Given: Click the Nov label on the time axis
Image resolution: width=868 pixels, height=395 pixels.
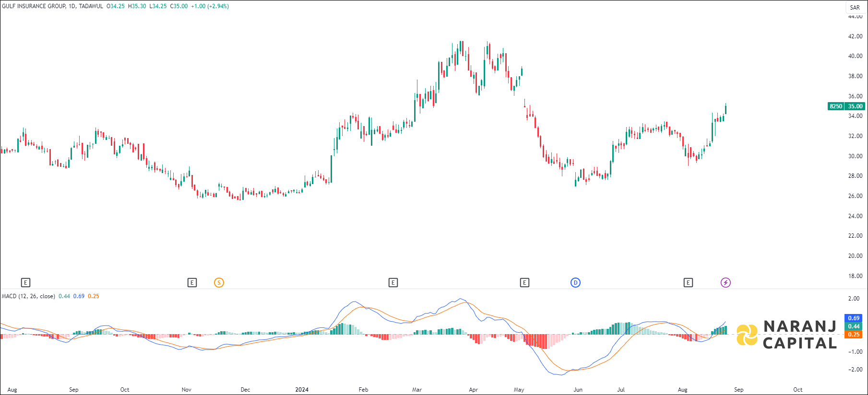Looking at the screenshot, I should click(x=187, y=390).
